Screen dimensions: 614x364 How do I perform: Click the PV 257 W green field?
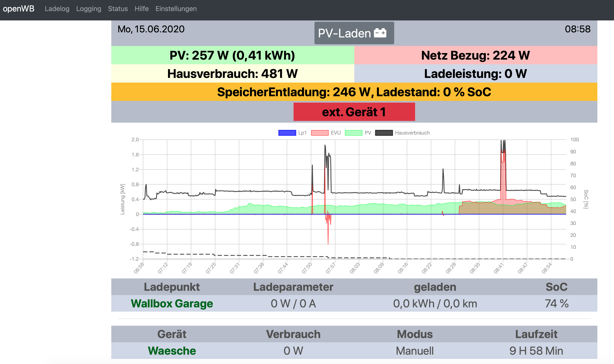click(x=232, y=55)
